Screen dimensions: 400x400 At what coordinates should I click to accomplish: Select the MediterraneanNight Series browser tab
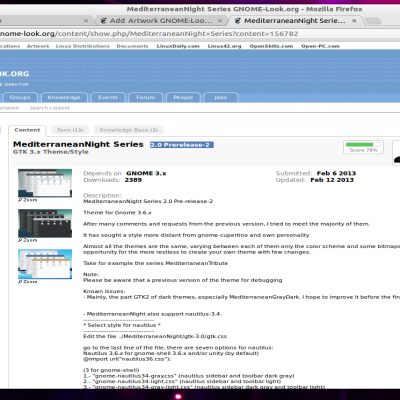point(295,21)
